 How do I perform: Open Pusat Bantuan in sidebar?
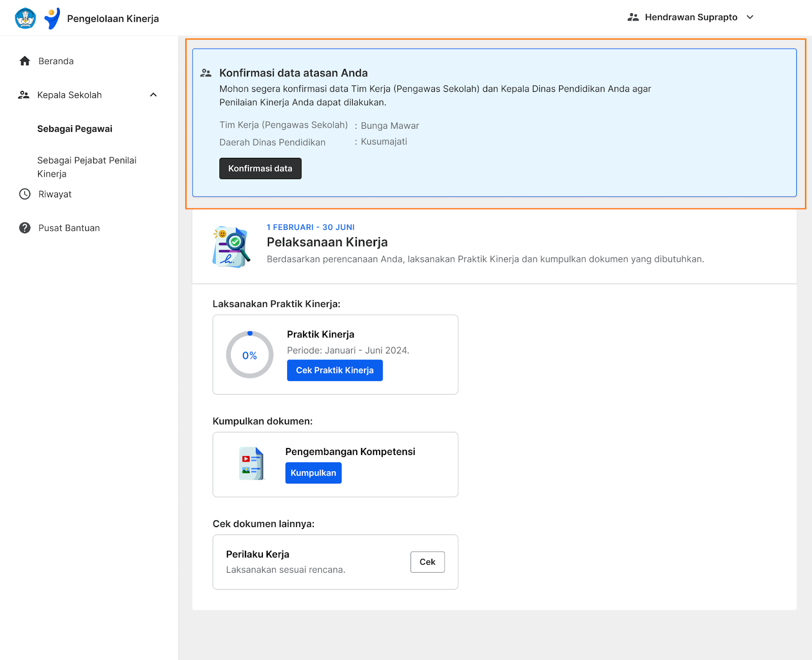click(x=69, y=228)
